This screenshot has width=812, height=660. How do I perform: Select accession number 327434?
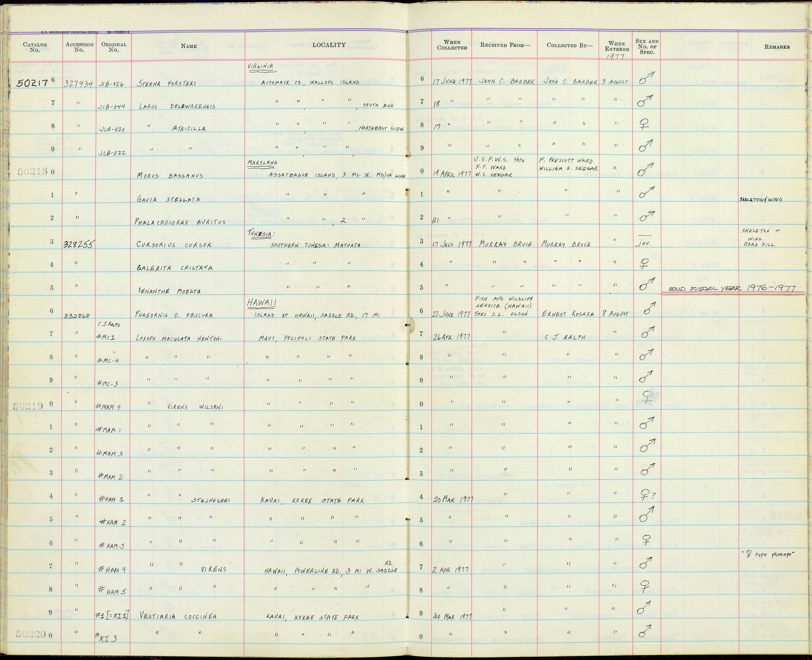click(x=78, y=83)
